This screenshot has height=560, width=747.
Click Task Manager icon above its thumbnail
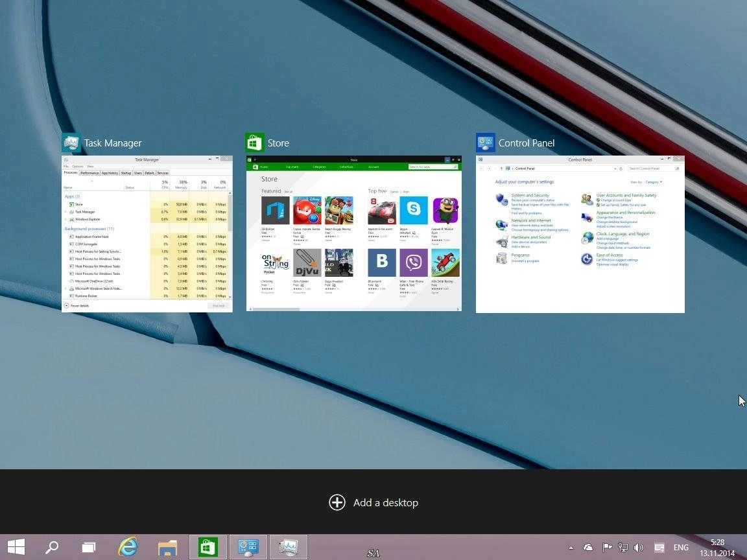71,143
